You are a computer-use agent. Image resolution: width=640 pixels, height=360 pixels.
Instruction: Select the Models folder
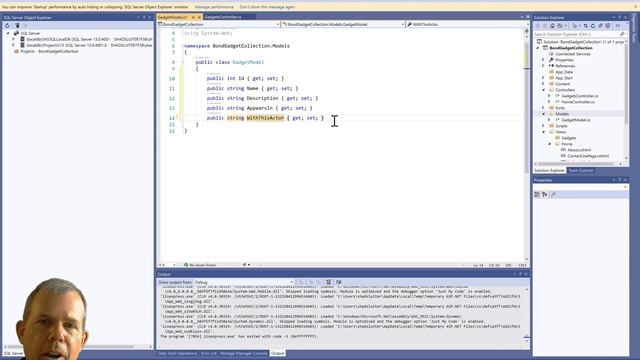click(x=559, y=114)
